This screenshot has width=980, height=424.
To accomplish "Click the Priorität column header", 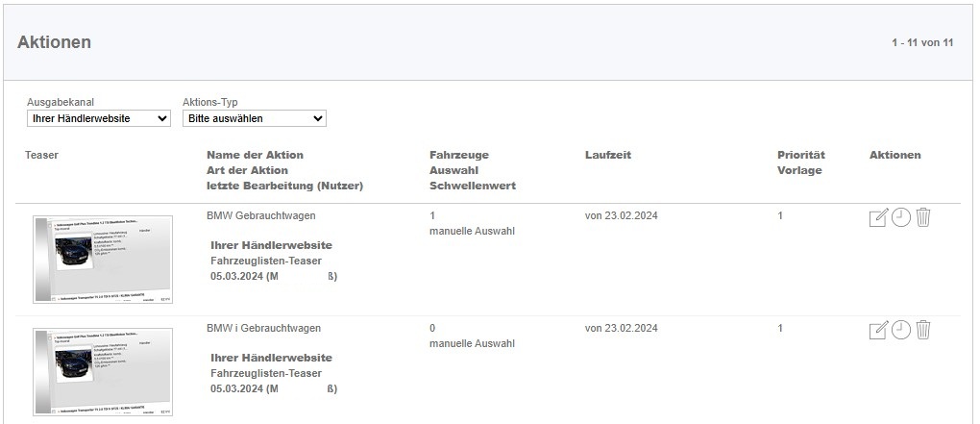I will 800,155.
